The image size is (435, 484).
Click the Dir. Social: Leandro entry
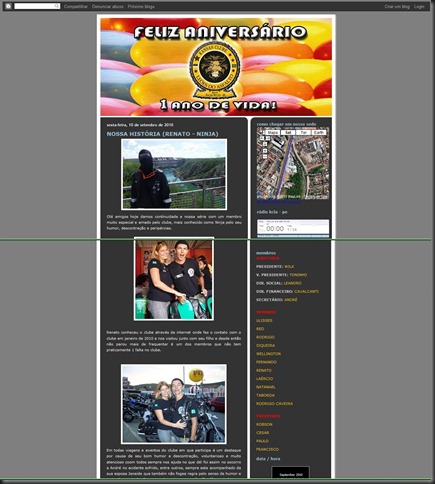[279, 283]
